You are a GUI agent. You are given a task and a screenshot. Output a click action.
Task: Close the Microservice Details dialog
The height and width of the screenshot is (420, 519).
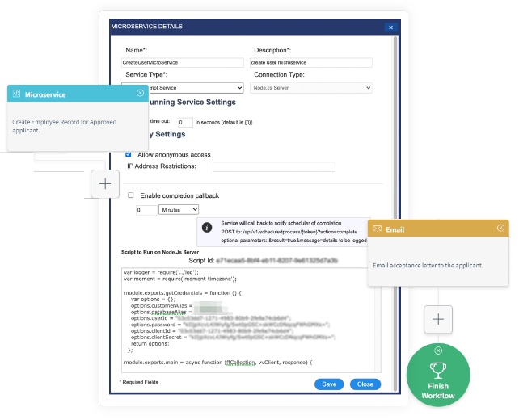pyautogui.click(x=390, y=27)
